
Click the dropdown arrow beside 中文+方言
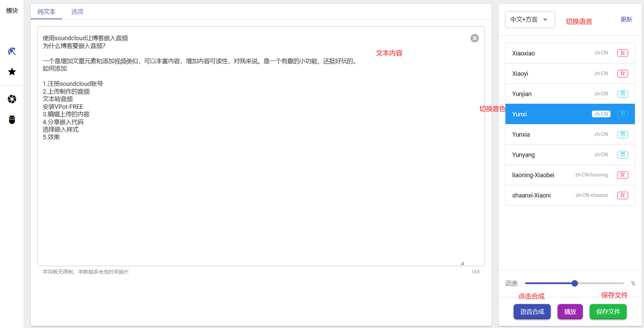click(545, 20)
